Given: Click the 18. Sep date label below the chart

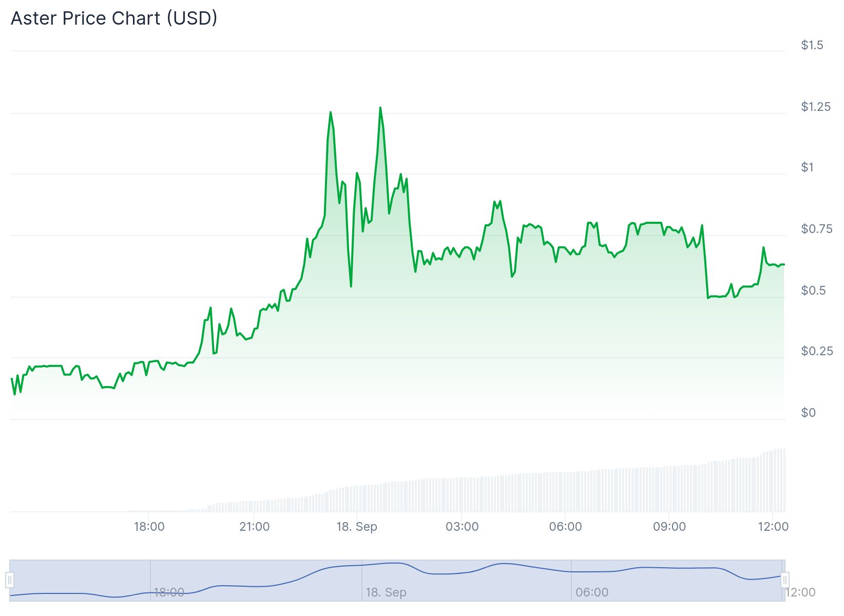Looking at the screenshot, I should tap(357, 527).
